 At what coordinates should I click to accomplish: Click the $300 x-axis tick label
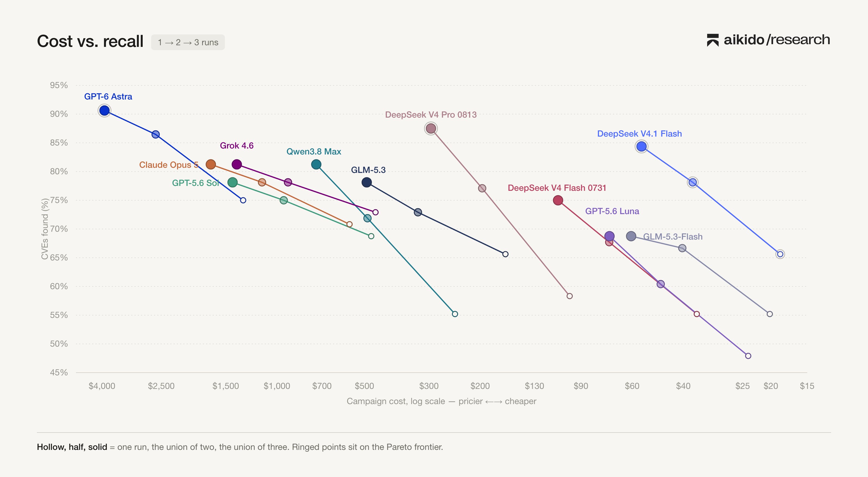(429, 386)
